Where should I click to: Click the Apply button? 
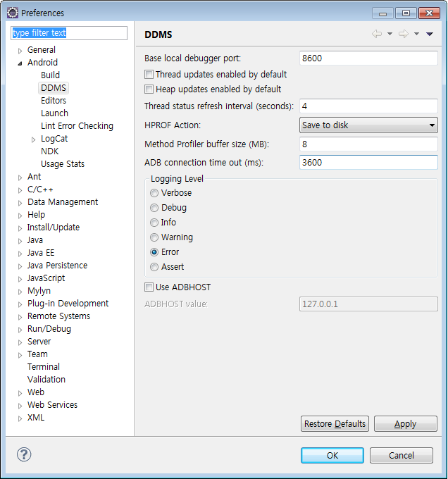[406, 424]
